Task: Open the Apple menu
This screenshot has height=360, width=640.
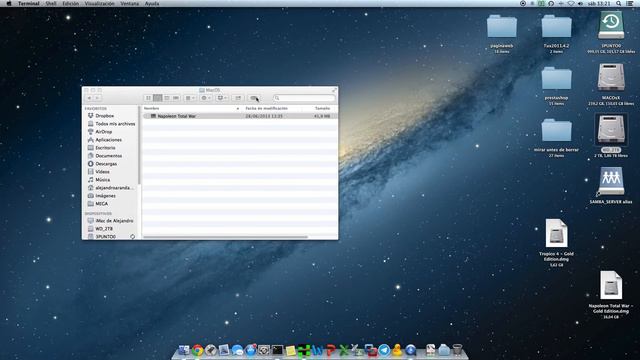Action: click(x=9, y=3)
